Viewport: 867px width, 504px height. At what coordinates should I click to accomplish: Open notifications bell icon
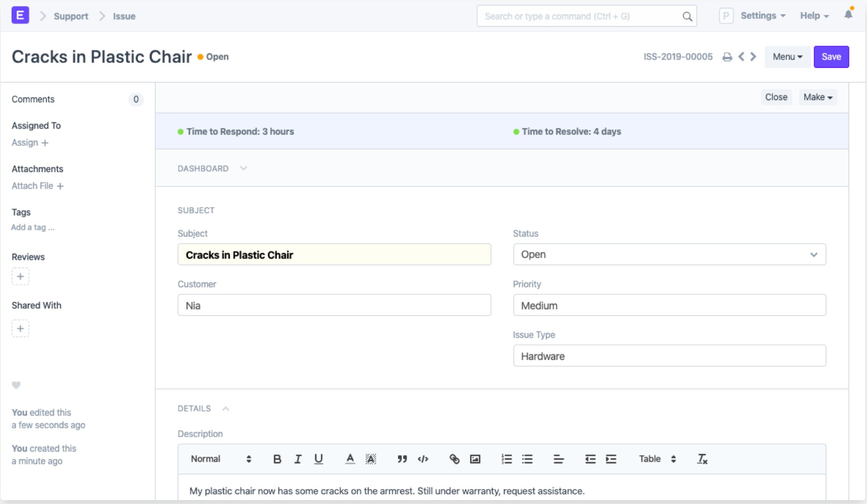(848, 14)
